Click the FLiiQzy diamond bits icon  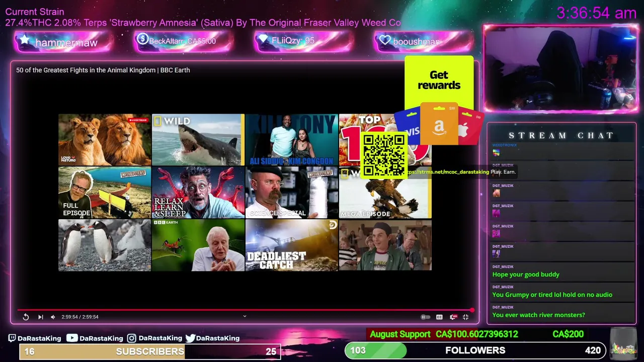264,39
